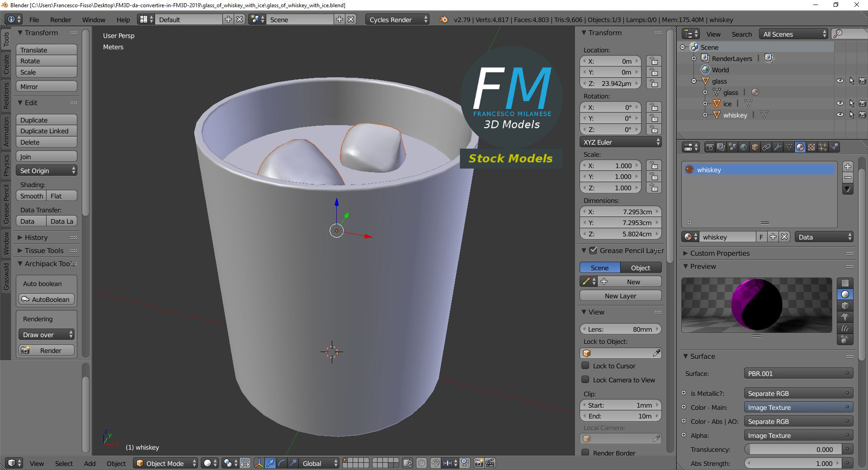
Task: Open the Cycles Render engine dropdown
Action: click(x=397, y=19)
